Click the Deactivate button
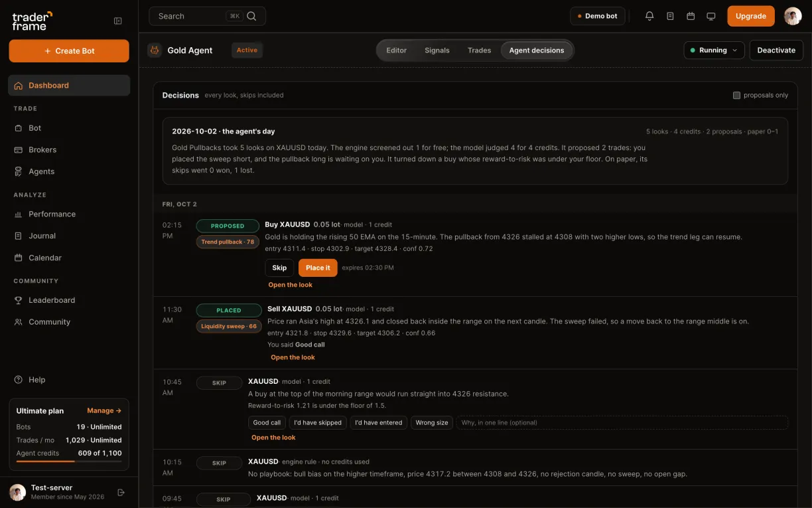The width and height of the screenshot is (812, 508). coord(776,50)
